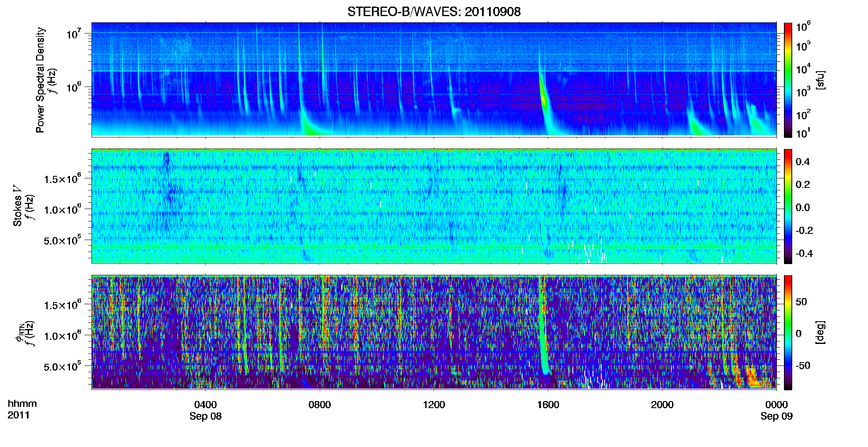This screenshot has height=447, width=868.
Task: Click the [sfu] unit label
Action: click(820, 80)
